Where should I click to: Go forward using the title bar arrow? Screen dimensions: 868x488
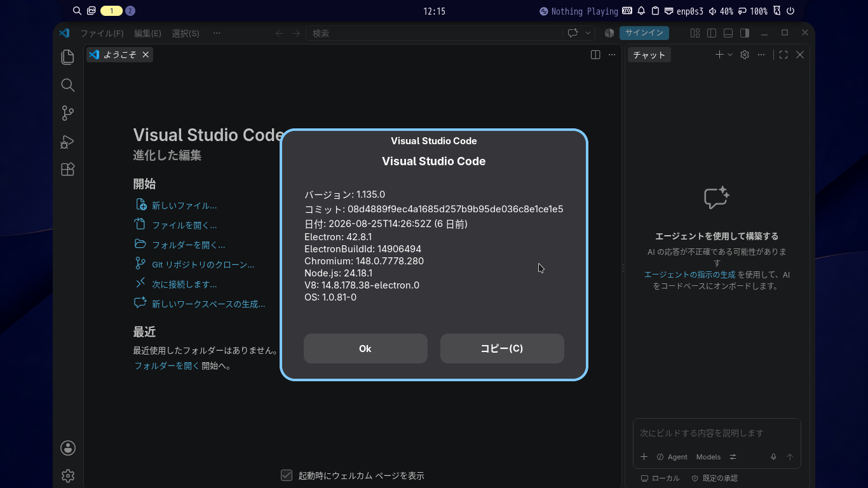coord(296,33)
